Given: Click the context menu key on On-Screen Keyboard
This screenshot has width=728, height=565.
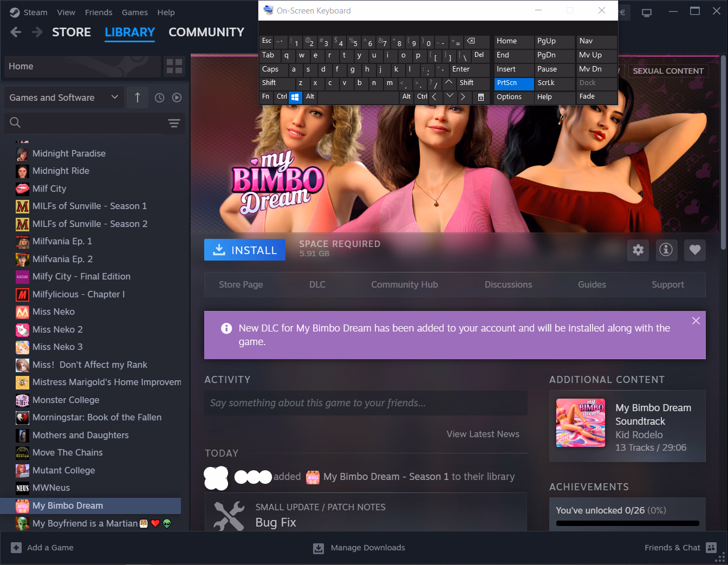Looking at the screenshot, I should pyautogui.click(x=480, y=98).
